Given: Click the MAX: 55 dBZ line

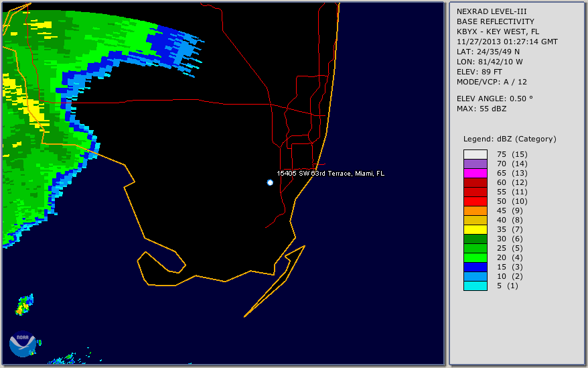Looking at the screenshot, I should point(482,109).
